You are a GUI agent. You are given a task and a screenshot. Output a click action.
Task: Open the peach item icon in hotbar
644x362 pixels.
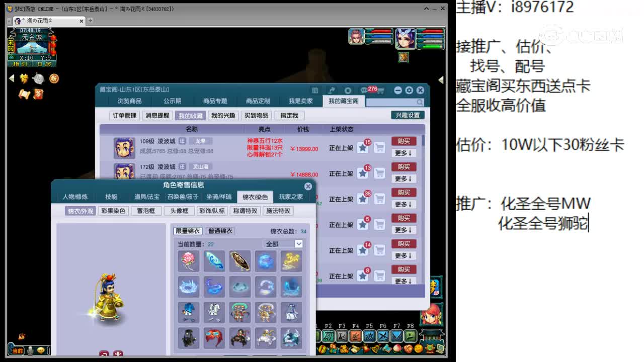tap(396, 348)
